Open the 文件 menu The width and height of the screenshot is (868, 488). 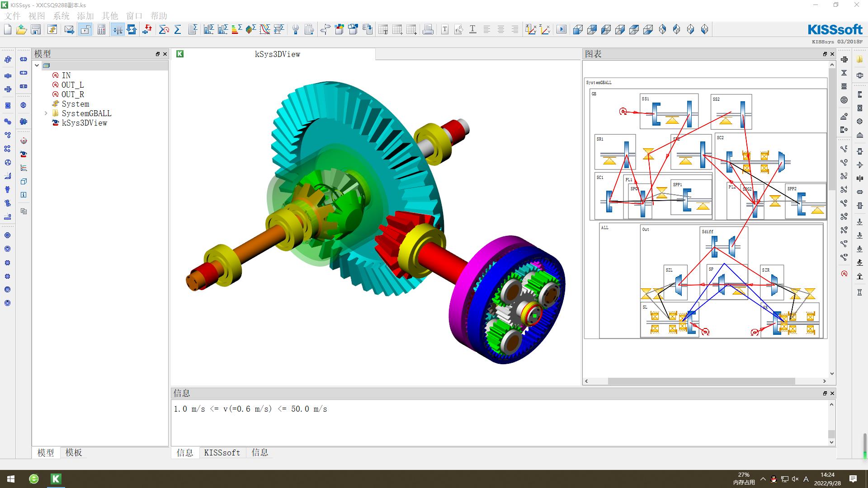(x=13, y=16)
